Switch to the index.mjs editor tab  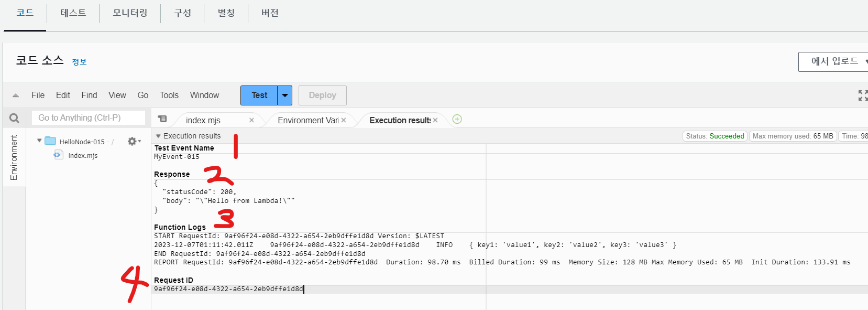pyautogui.click(x=203, y=120)
